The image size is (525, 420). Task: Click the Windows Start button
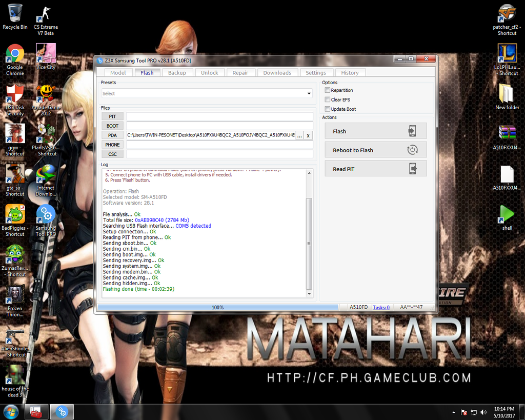click(x=11, y=411)
